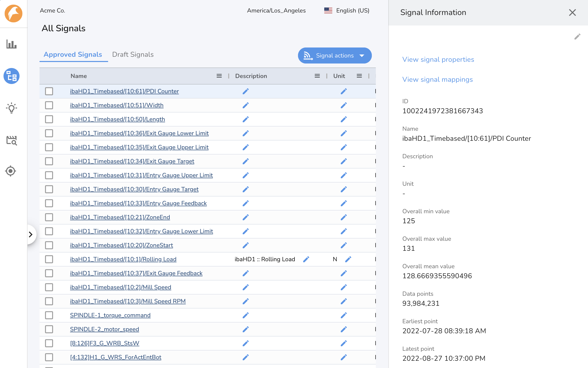Viewport: 588px width, 368px height.
Task: Switch to Approved Signals tab
Action: tap(73, 54)
